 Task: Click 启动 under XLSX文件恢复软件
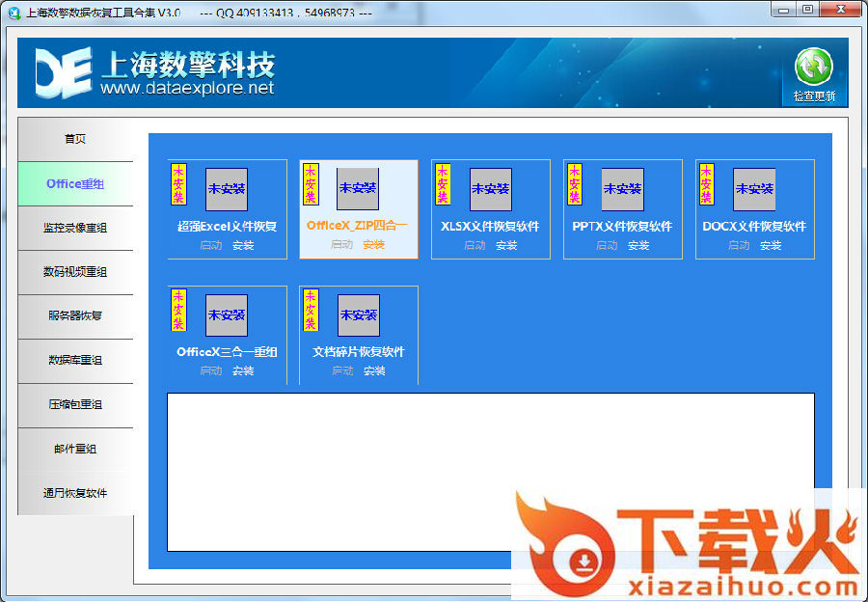tap(475, 245)
